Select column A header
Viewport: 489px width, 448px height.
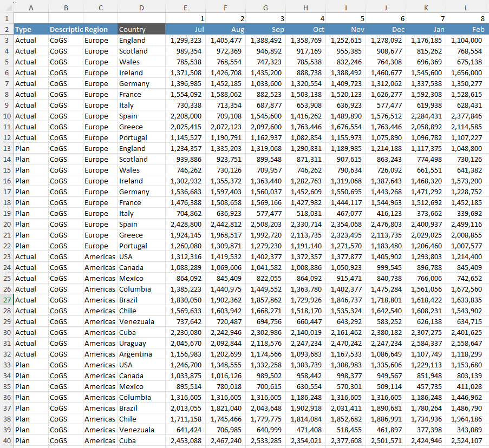[31, 8]
